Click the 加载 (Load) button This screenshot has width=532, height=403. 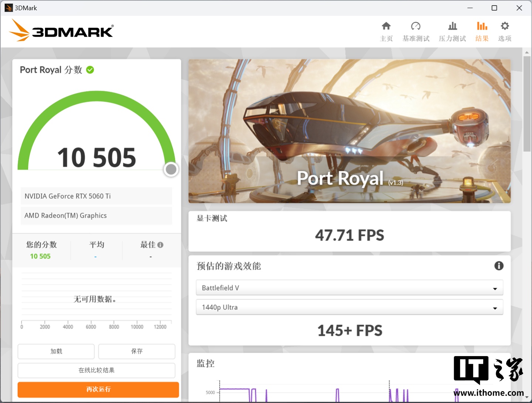56,351
